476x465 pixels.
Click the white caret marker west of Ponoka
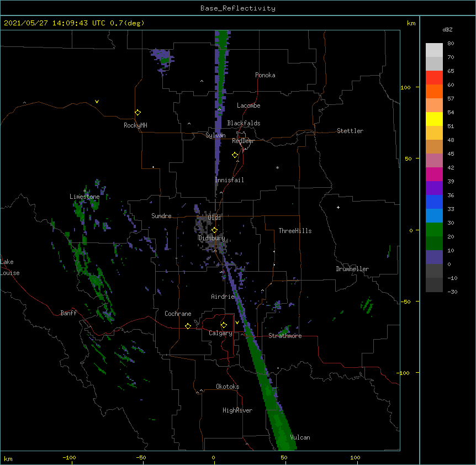(x=202, y=81)
